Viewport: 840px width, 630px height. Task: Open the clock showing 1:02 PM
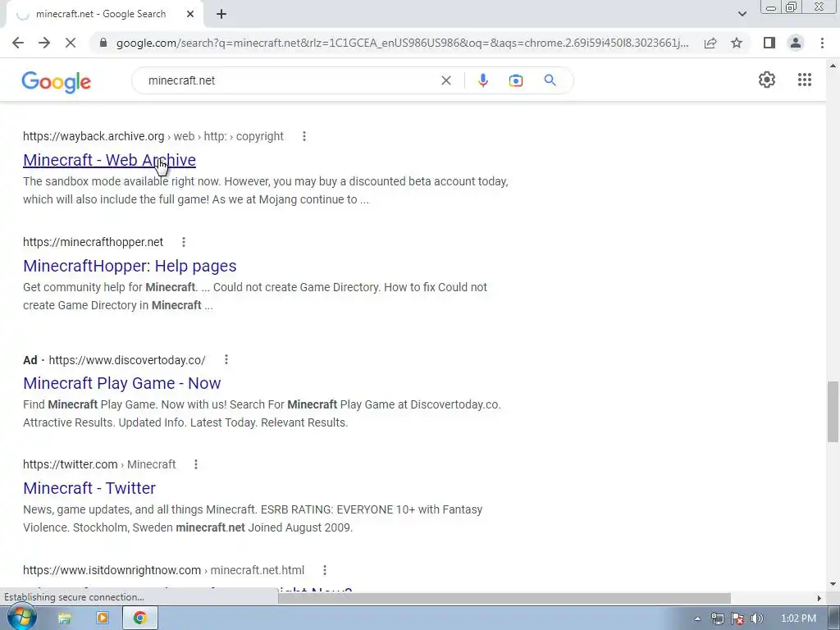(798, 619)
